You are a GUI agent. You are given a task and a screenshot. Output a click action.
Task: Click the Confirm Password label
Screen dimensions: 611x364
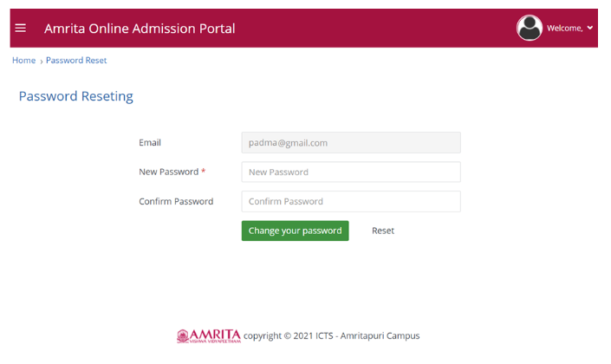point(176,202)
